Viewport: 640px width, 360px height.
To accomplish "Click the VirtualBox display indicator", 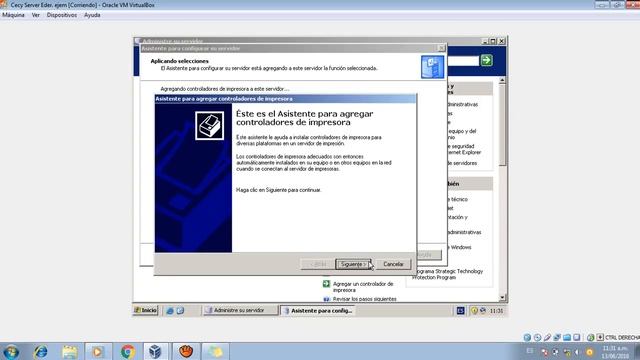I will point(577,338).
